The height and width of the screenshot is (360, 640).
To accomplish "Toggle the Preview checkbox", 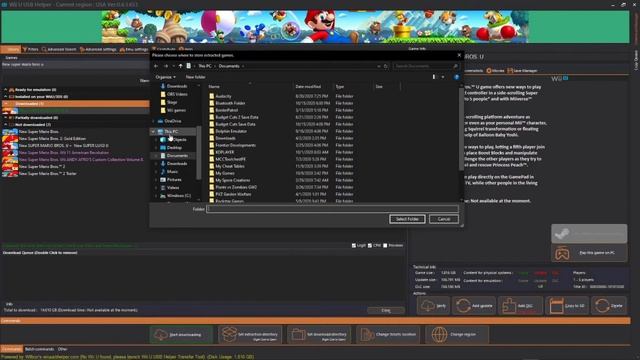I will click(385, 246).
